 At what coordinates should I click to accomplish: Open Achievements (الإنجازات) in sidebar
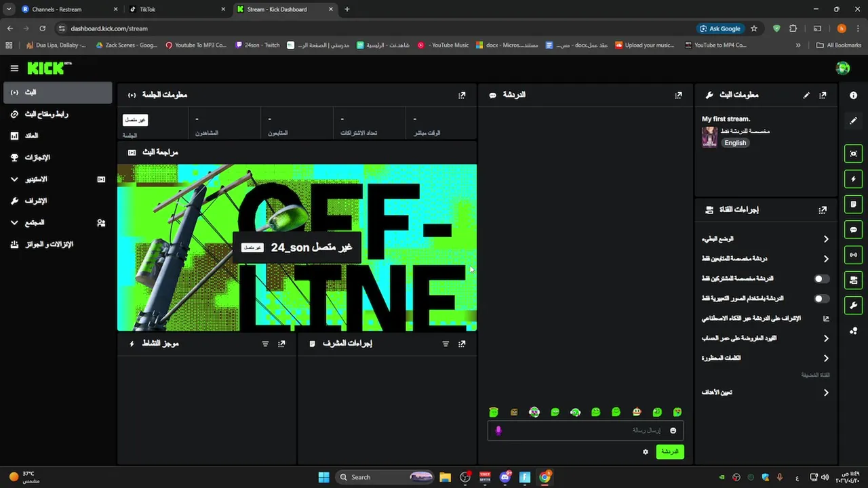pos(58,158)
